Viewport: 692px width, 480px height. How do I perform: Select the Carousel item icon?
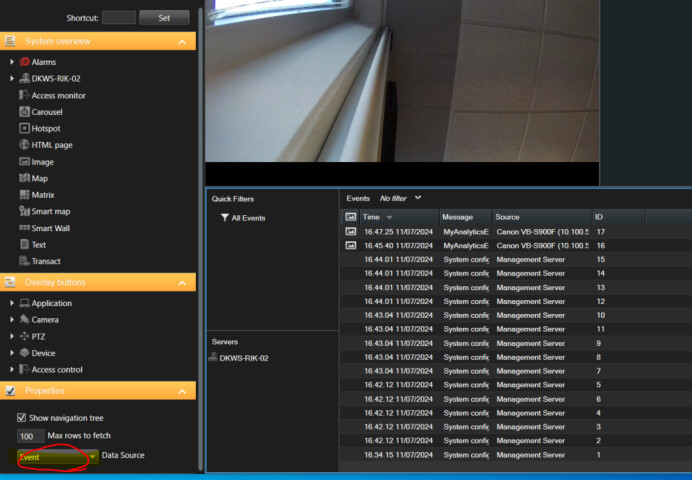point(24,112)
